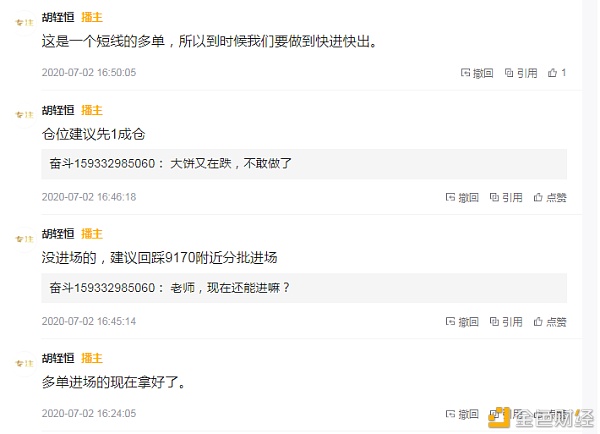
Task: Open avatar of the first message
Action: [24, 23]
